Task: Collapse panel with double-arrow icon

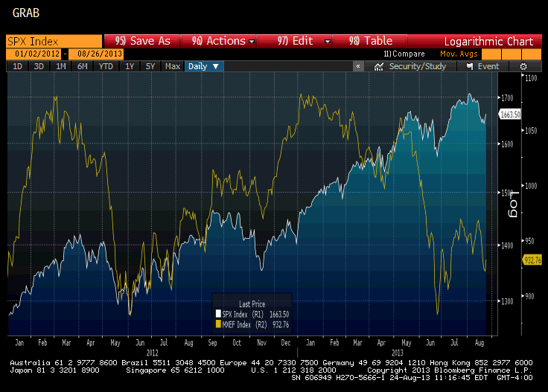Action: 358,66
